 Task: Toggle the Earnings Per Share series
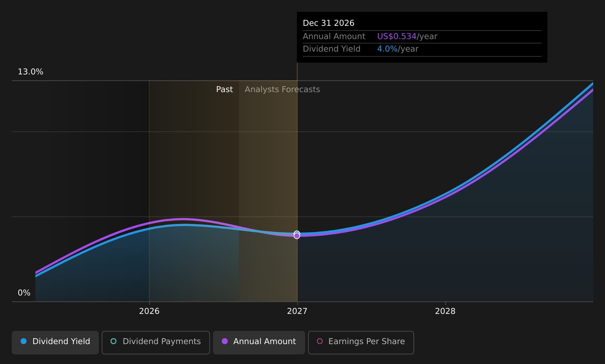[361, 343]
